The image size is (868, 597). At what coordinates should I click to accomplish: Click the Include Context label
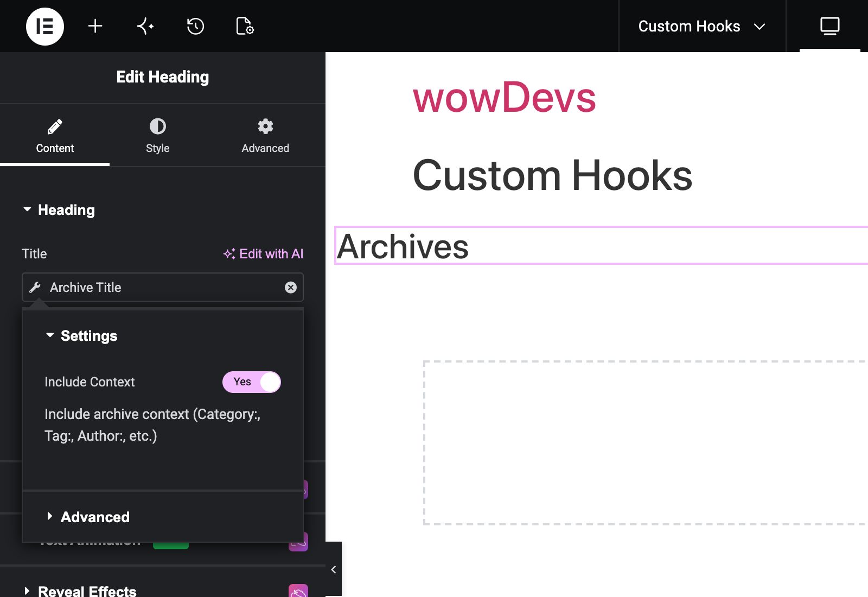[x=90, y=382]
